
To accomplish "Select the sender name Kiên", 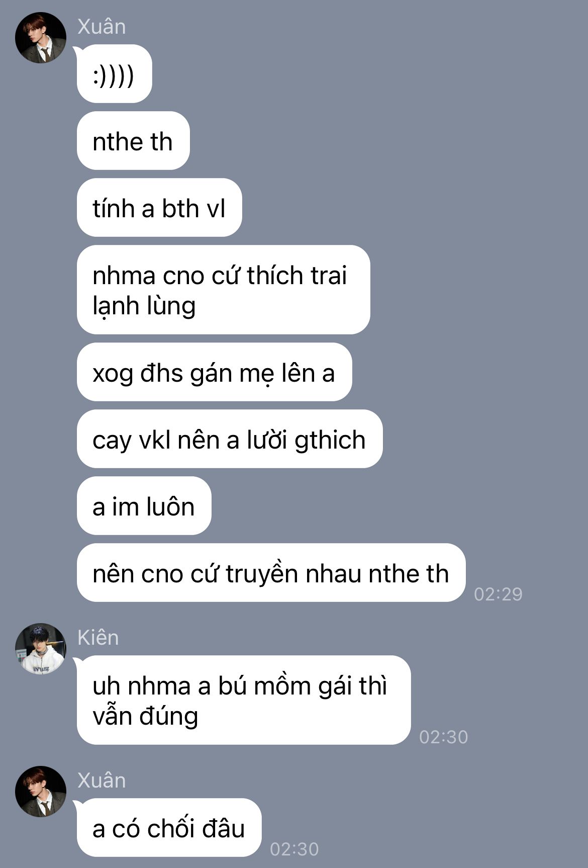I will coord(98,637).
